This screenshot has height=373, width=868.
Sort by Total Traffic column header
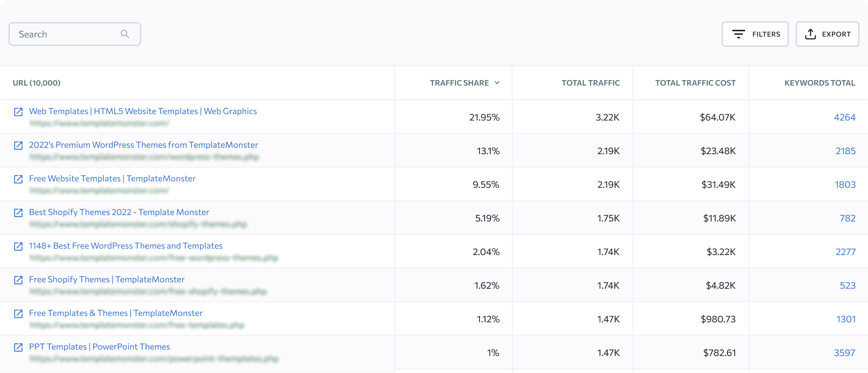(x=591, y=83)
